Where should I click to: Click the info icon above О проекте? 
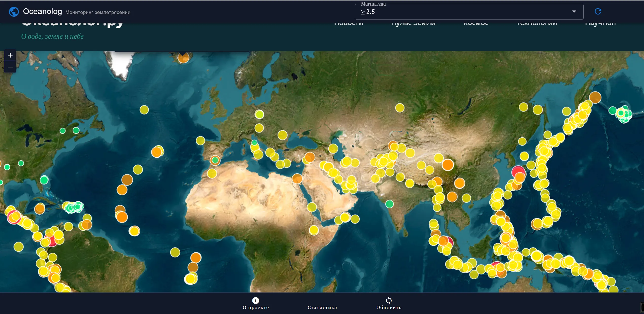point(256,301)
